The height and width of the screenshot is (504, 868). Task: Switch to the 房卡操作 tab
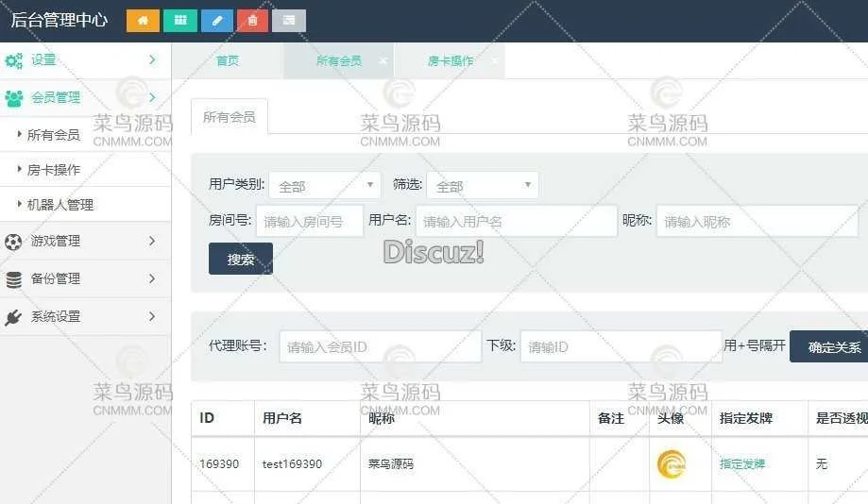(450, 61)
